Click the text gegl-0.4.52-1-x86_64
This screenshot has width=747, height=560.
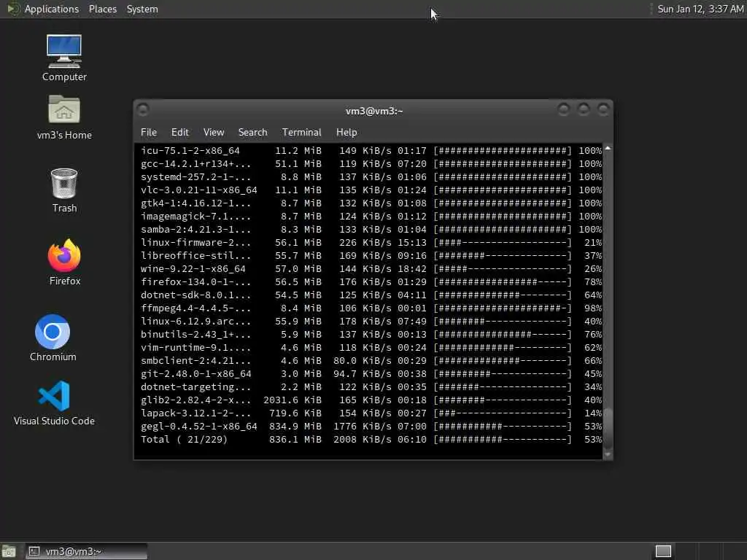(198, 427)
